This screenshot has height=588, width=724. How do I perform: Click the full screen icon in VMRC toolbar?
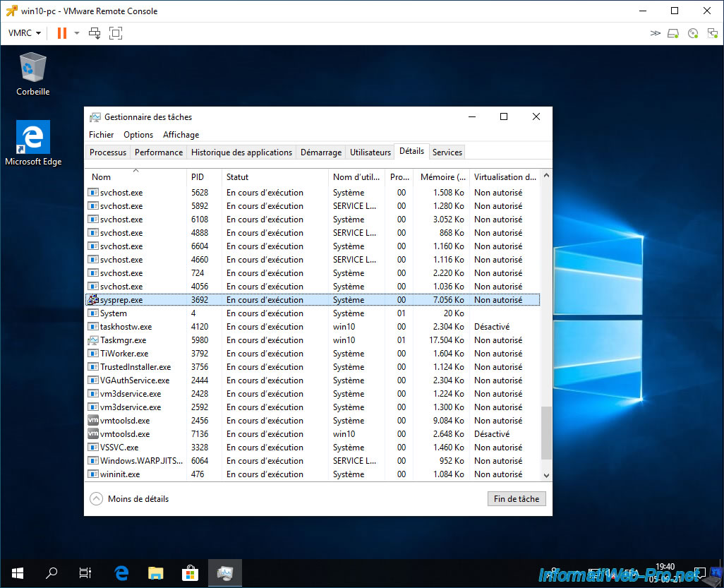click(116, 32)
